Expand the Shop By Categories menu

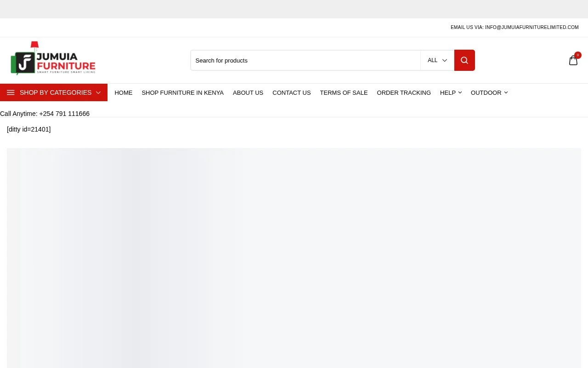point(54,92)
